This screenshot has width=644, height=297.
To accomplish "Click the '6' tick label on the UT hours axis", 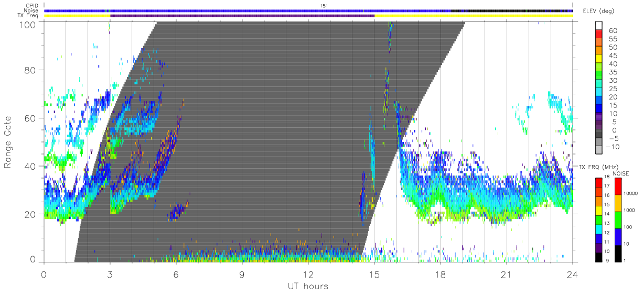I will 176,274.
